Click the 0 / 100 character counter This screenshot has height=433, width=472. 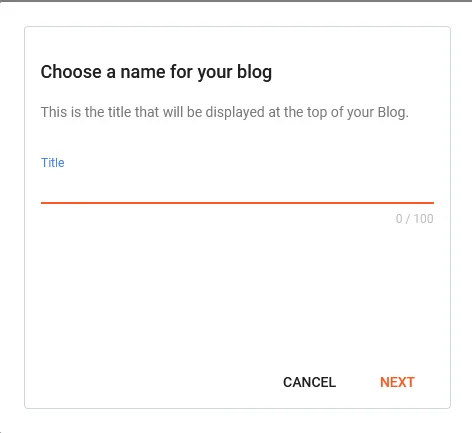click(x=415, y=219)
